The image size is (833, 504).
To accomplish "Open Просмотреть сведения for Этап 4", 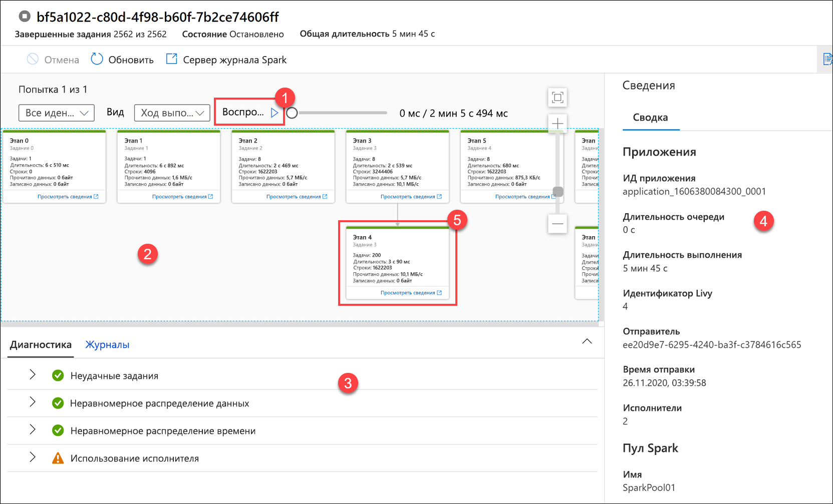I will pos(411,293).
